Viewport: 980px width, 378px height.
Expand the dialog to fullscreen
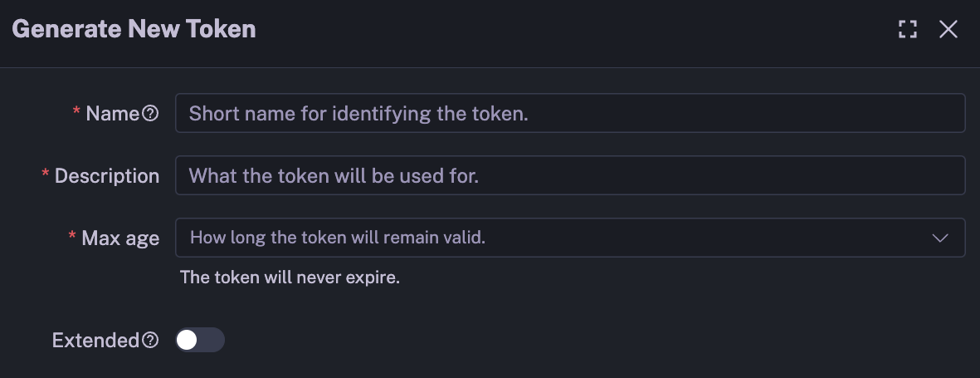click(x=908, y=30)
